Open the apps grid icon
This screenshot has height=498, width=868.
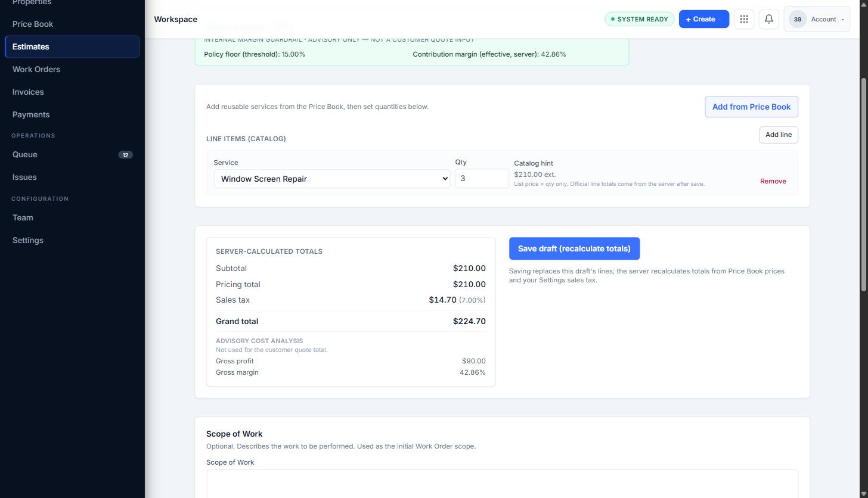tap(744, 19)
